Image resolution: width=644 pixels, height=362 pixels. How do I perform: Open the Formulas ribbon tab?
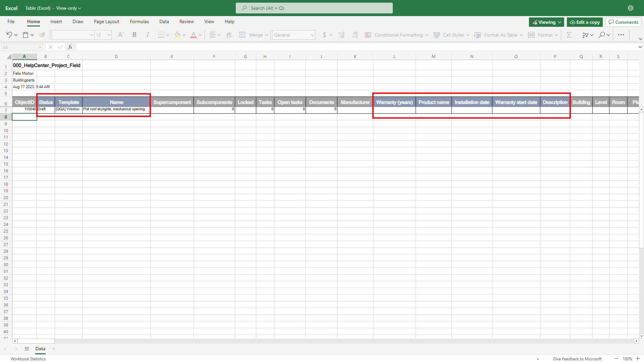pyautogui.click(x=139, y=21)
